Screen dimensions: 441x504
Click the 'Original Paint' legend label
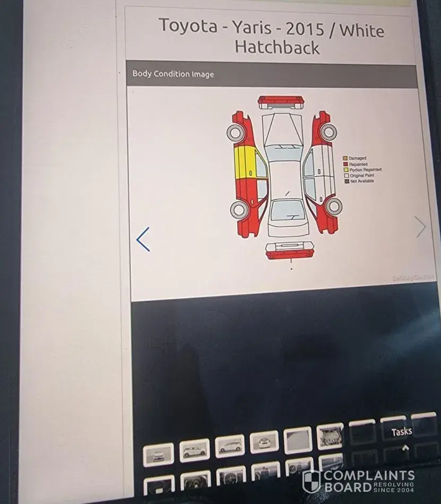click(362, 175)
